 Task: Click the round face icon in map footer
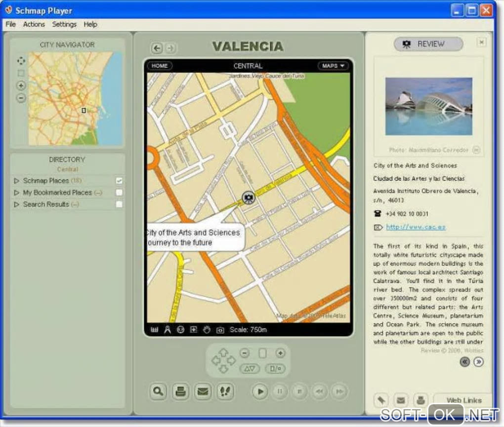[181, 330]
